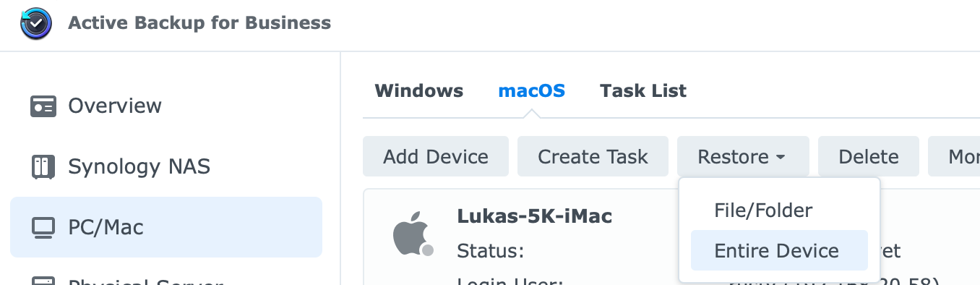Viewport: 980px width, 285px height.
Task: Collapse the Restore dropdown button
Action: pos(743,156)
